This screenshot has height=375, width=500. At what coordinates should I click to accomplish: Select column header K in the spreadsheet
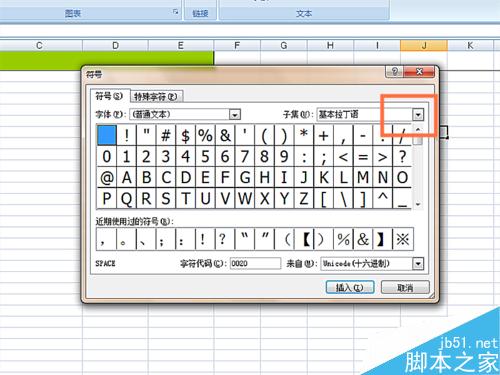click(x=470, y=45)
